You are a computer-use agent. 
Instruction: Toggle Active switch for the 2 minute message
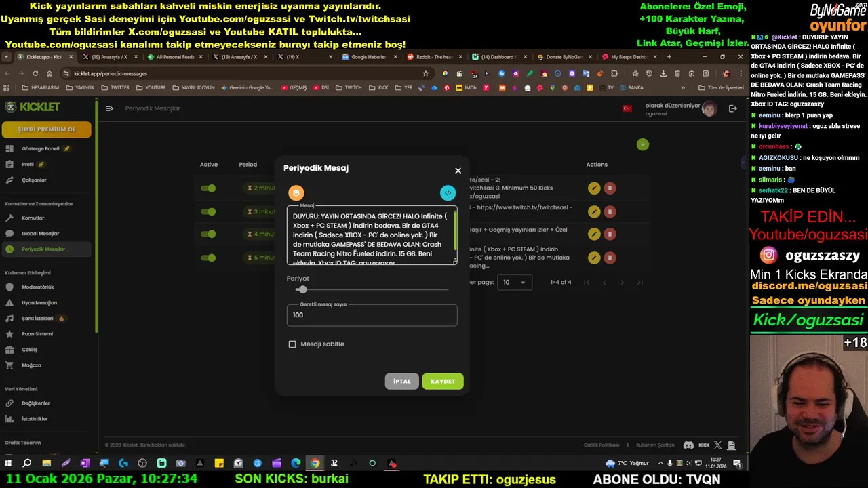208,188
